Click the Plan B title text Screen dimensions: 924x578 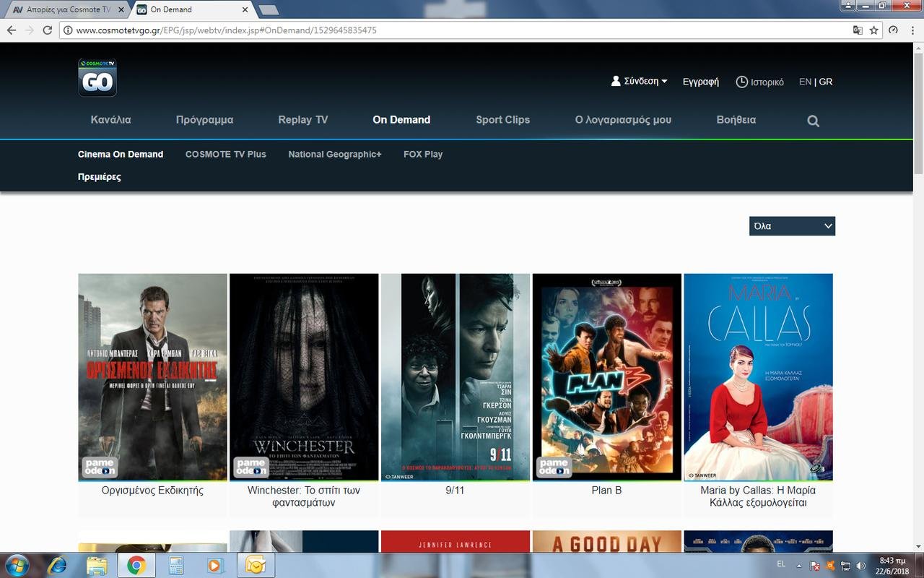point(606,491)
